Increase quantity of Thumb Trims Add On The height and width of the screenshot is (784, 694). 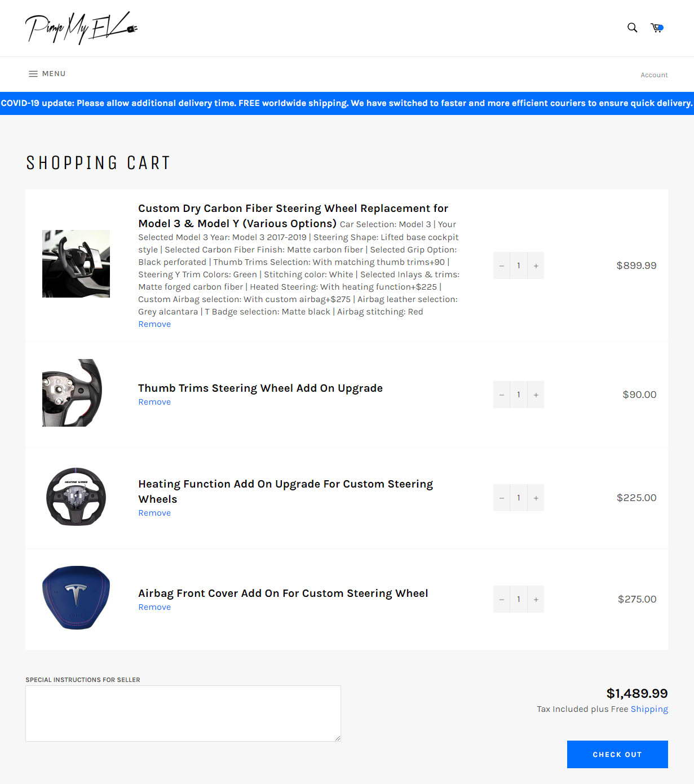pyautogui.click(x=536, y=395)
